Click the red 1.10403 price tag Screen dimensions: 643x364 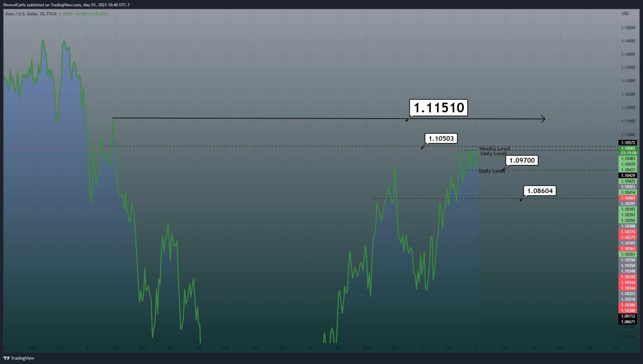click(628, 198)
